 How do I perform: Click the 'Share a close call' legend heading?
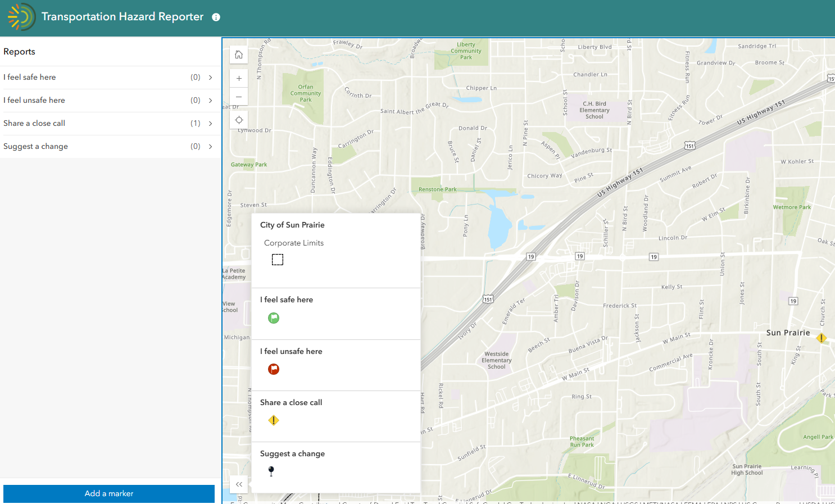click(291, 403)
